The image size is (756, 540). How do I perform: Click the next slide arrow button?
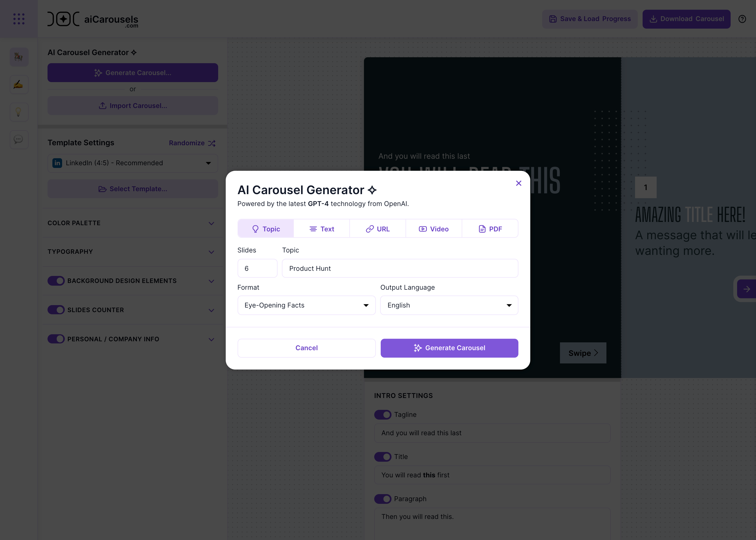746,289
